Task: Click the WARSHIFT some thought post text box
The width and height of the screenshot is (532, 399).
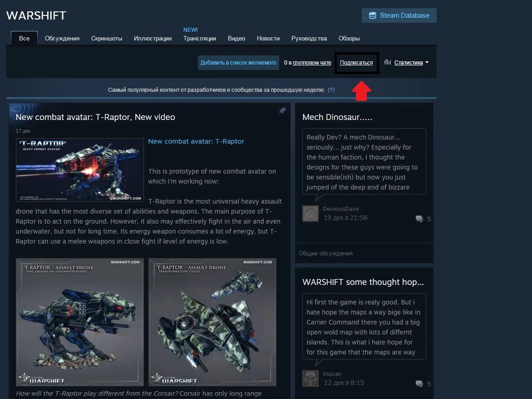Action: point(364,326)
